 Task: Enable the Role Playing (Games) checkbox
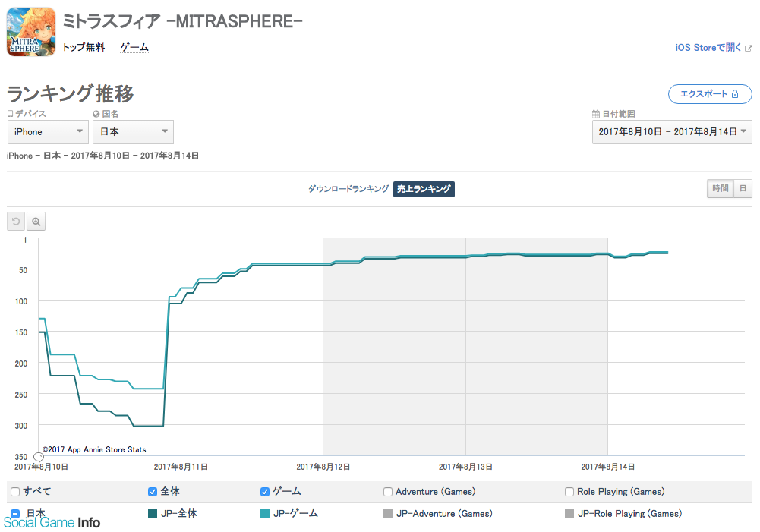point(569,492)
